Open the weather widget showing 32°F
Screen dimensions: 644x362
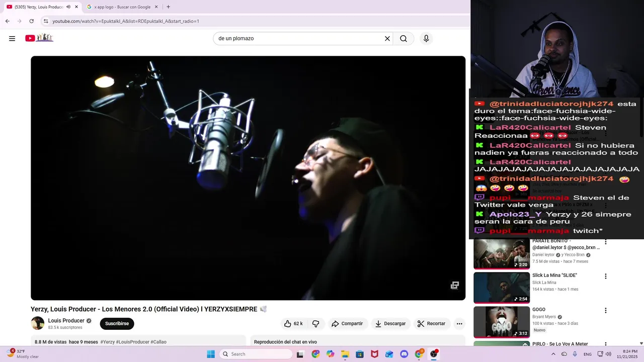tap(23, 354)
